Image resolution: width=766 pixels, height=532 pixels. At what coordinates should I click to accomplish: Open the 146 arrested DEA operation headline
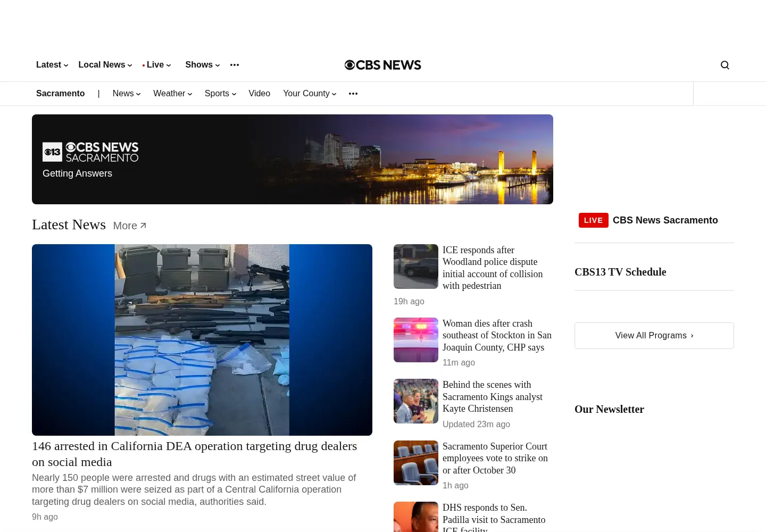pyautogui.click(x=194, y=454)
